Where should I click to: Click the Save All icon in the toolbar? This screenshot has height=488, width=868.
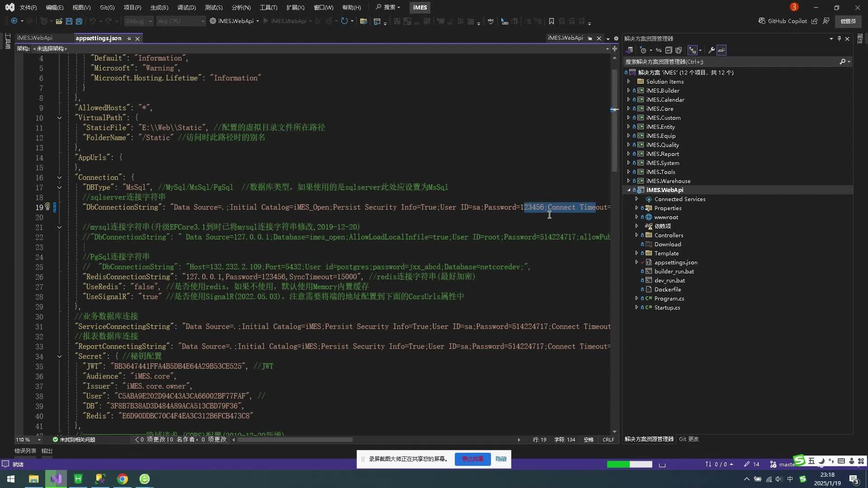pos(79,21)
